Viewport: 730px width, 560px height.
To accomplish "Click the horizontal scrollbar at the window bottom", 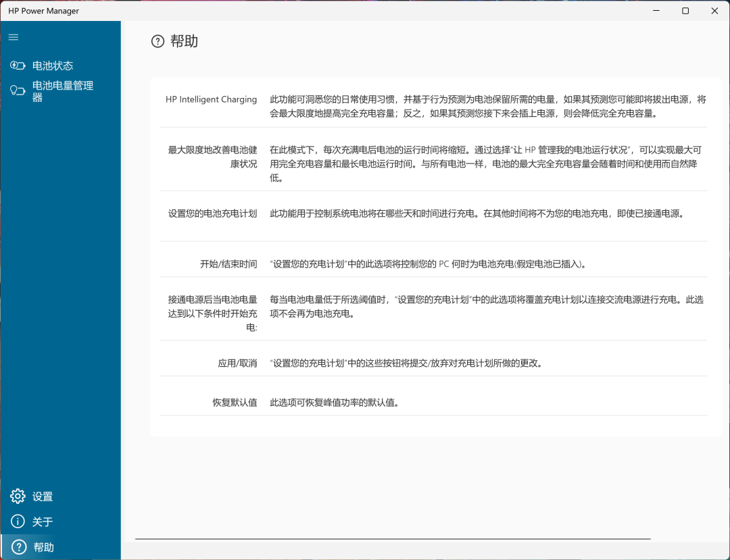I will coord(393,539).
